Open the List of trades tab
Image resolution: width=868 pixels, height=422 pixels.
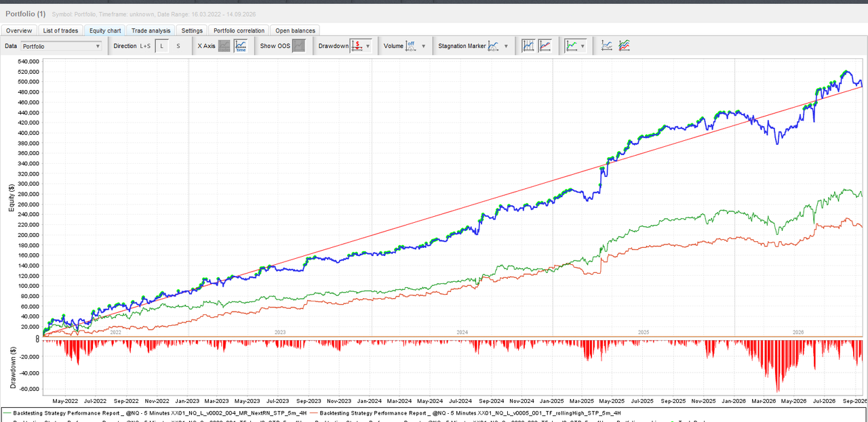click(60, 30)
